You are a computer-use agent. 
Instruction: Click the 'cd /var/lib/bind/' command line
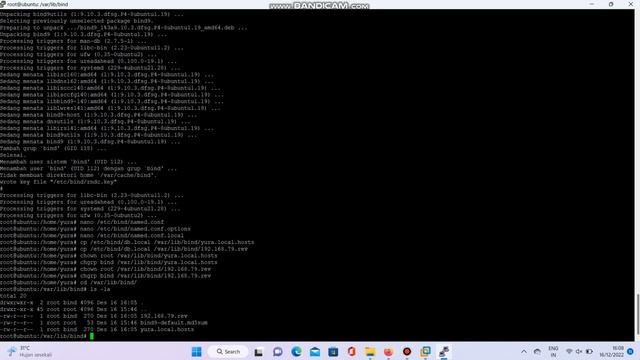(69, 282)
